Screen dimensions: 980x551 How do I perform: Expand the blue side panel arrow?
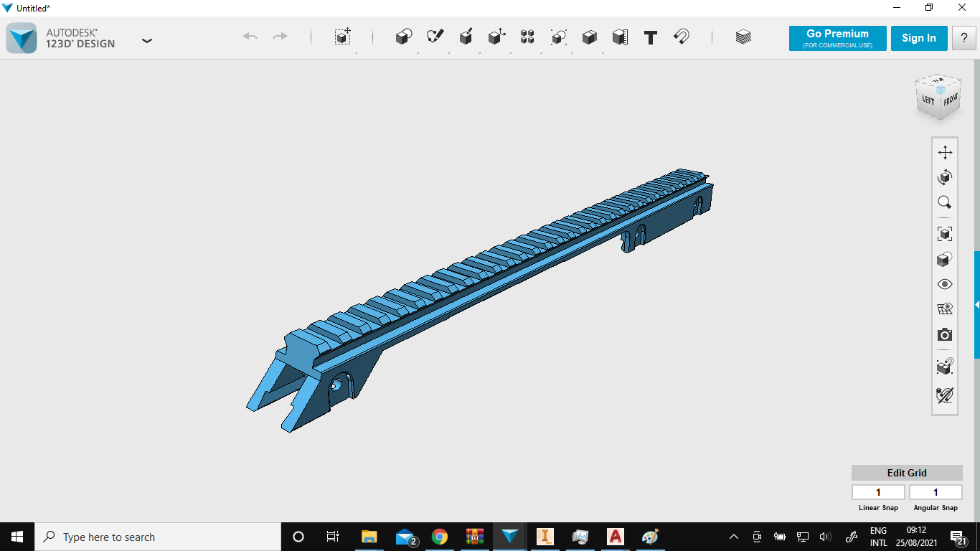click(977, 305)
